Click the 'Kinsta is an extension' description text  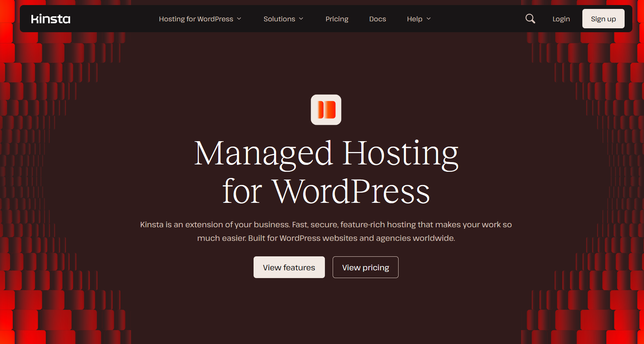click(x=326, y=231)
